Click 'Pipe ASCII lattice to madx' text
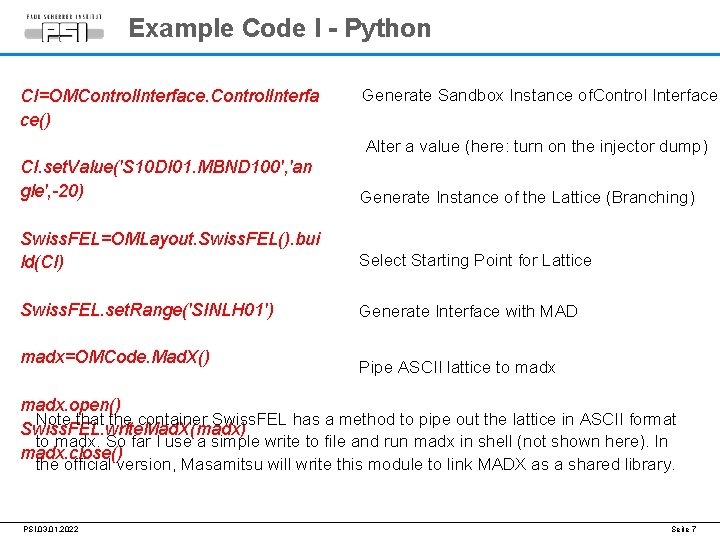 pyautogui.click(x=457, y=367)
